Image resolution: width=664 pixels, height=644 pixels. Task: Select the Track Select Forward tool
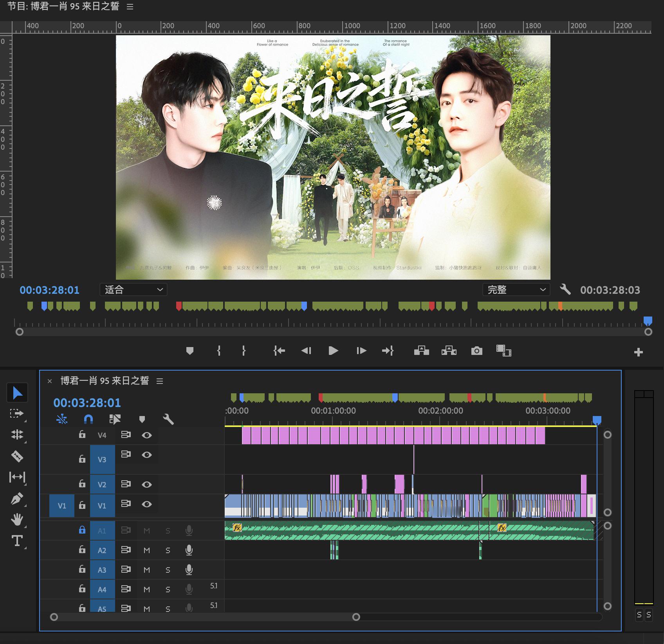click(16, 413)
